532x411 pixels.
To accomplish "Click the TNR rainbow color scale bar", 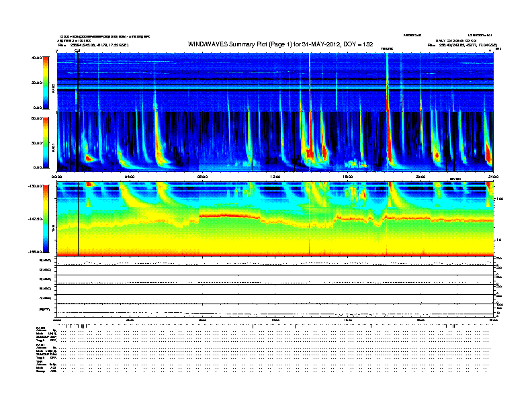I will click(46, 219).
